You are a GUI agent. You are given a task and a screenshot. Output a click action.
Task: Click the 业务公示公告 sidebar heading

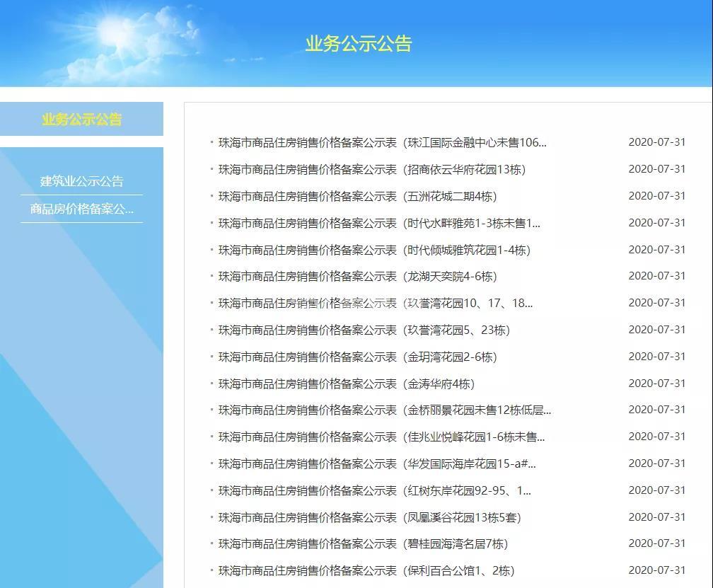point(81,119)
